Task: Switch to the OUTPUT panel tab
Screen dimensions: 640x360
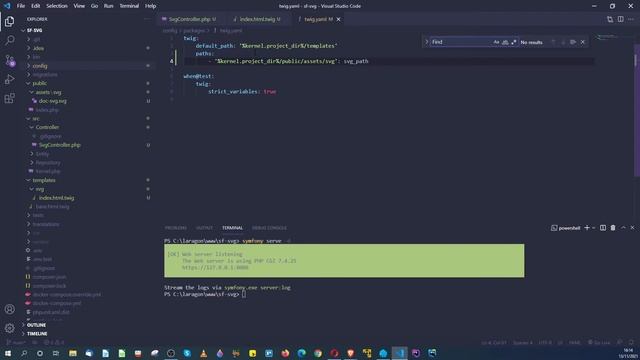Action: pos(204,228)
